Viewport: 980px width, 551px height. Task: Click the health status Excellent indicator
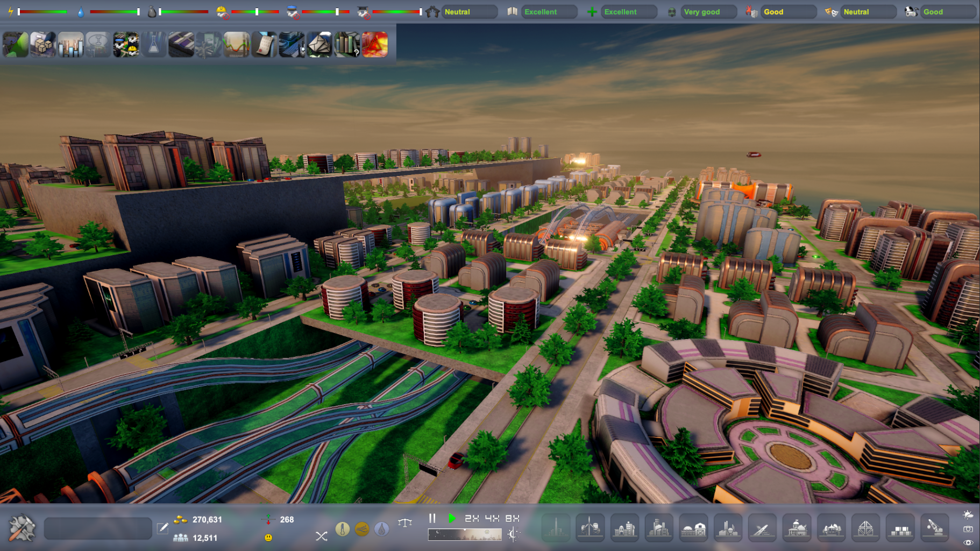pyautogui.click(x=629, y=12)
